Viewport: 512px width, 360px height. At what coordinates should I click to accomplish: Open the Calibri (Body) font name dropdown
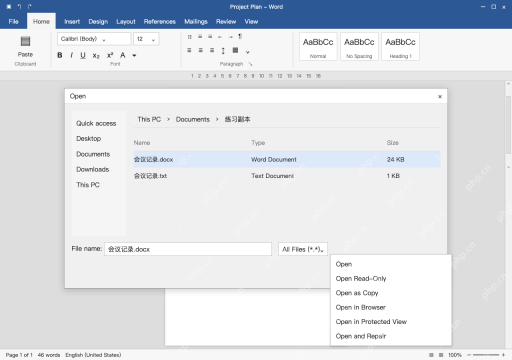point(94,39)
